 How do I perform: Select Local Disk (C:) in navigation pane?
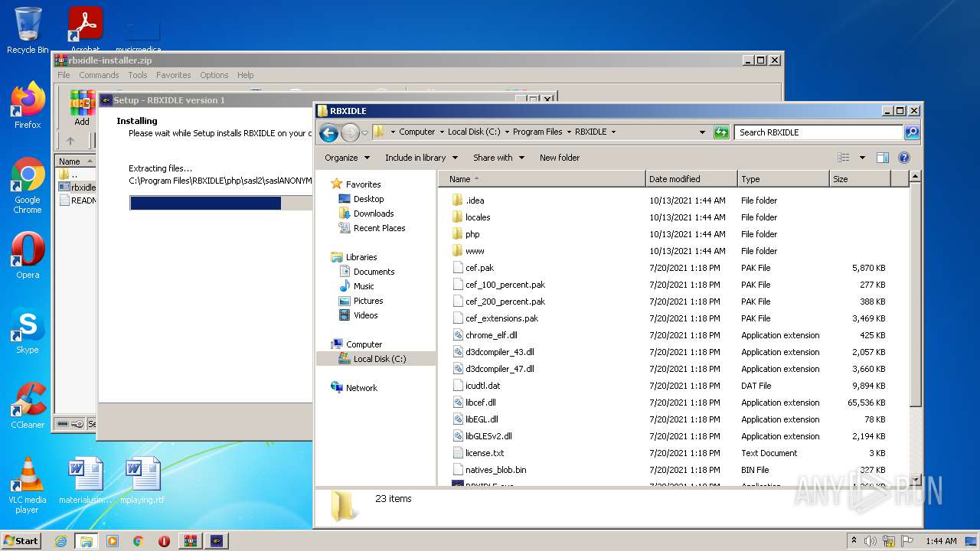tap(380, 359)
